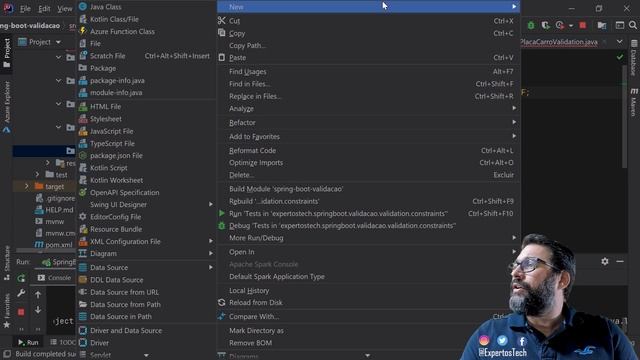Expand the Add to Favorites submenu arrow
Image resolution: width=640 pixels, height=360 pixels.
pyautogui.click(x=514, y=136)
